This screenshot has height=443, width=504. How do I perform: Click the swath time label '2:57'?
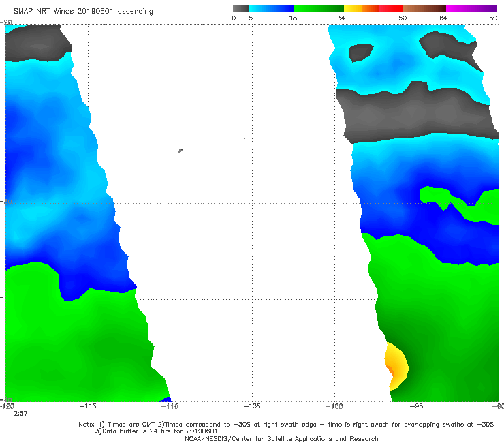click(20, 414)
